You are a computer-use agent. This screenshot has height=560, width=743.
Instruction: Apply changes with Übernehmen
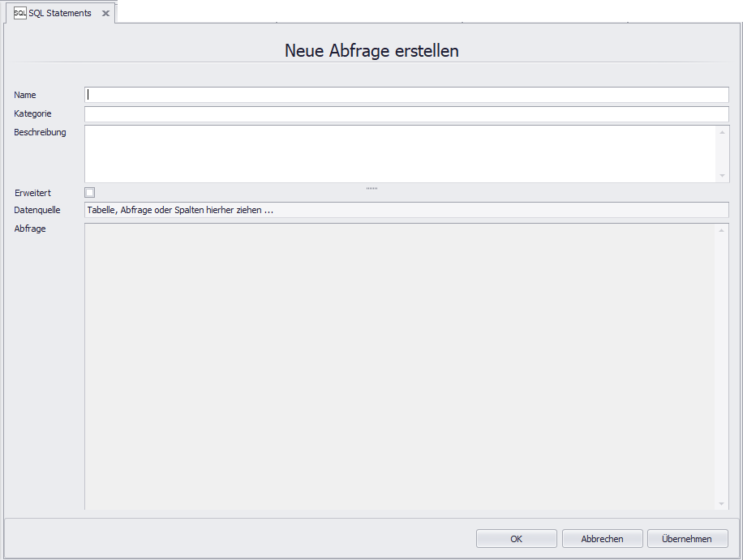click(x=687, y=538)
